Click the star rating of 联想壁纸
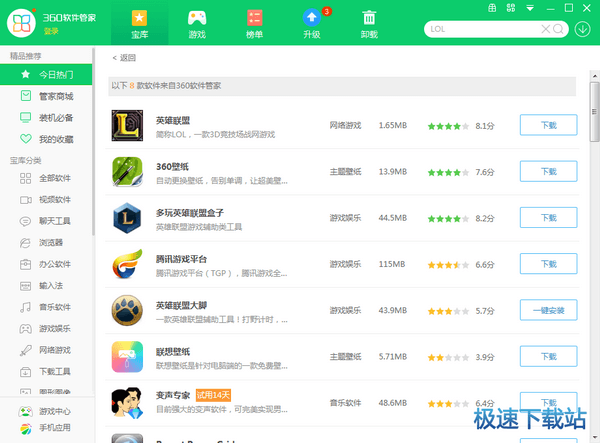This screenshot has width=600, height=443. [448, 357]
